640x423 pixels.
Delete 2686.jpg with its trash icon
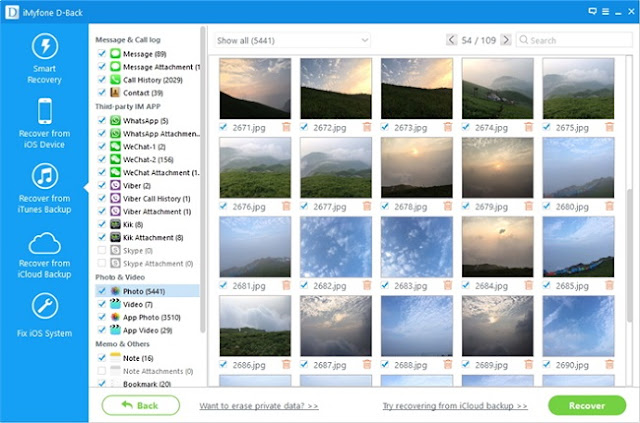pos(286,364)
